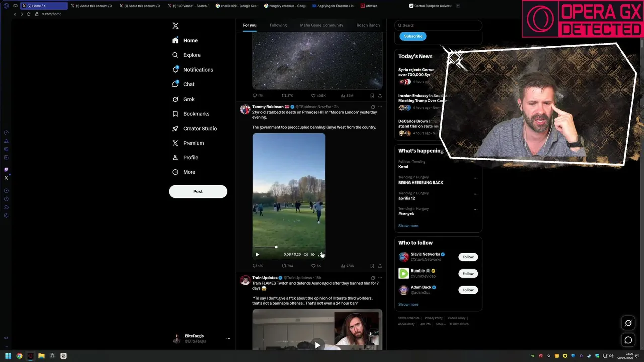Open floating chat messages button
This screenshot has height=362, width=644.
[x=628, y=340]
